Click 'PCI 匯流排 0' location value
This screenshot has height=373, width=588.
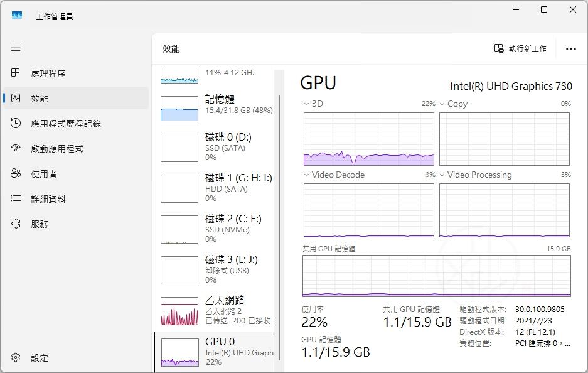pyautogui.click(x=543, y=343)
